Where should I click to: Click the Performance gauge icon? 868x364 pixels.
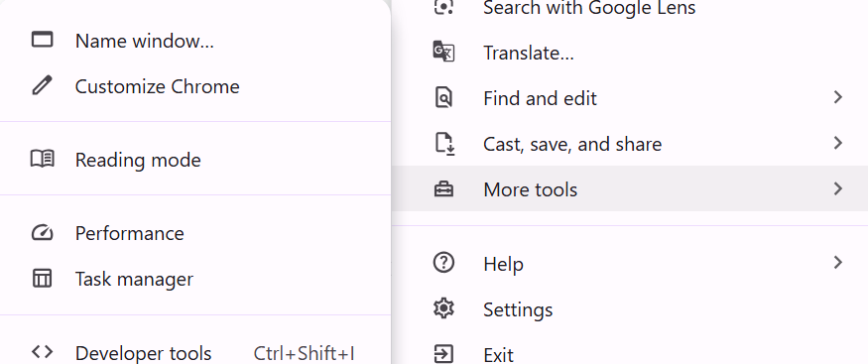pos(42,233)
